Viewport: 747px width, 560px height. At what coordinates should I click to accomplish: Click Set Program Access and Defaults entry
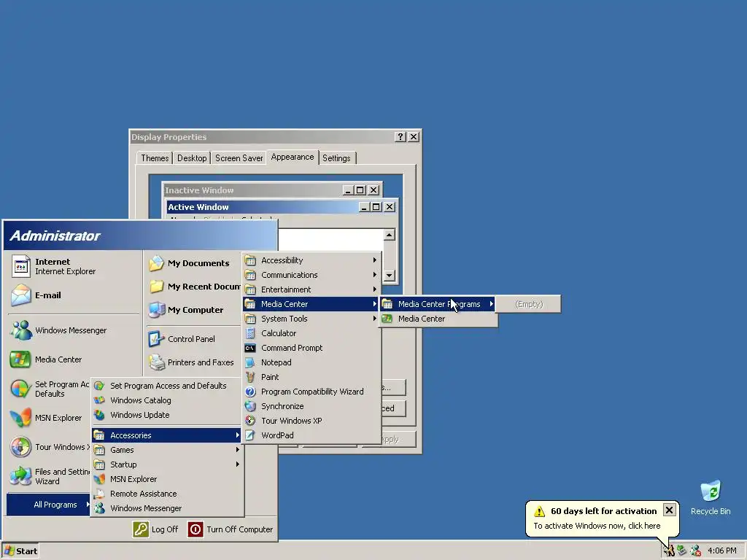coord(167,386)
